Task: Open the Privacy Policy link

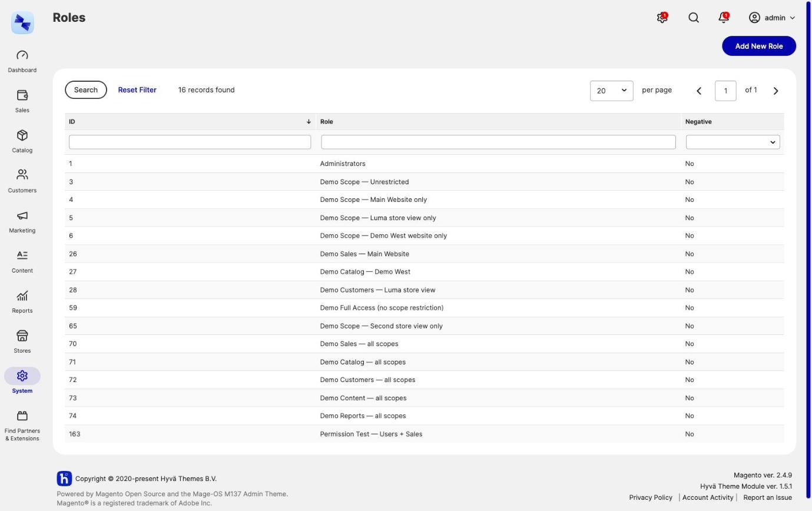Action: pos(651,497)
